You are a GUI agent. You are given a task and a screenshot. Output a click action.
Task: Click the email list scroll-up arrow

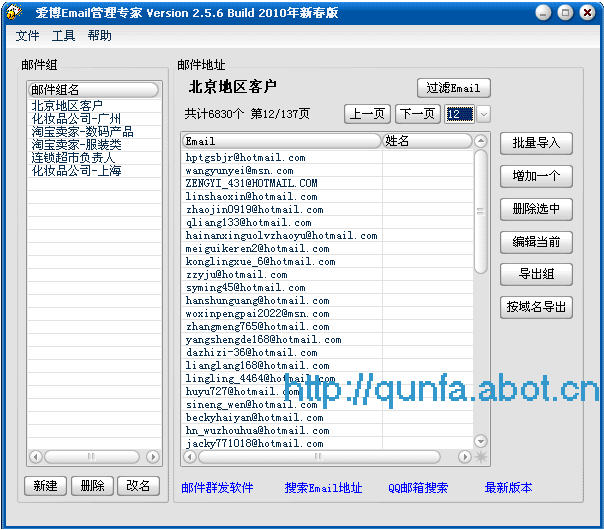[480, 141]
